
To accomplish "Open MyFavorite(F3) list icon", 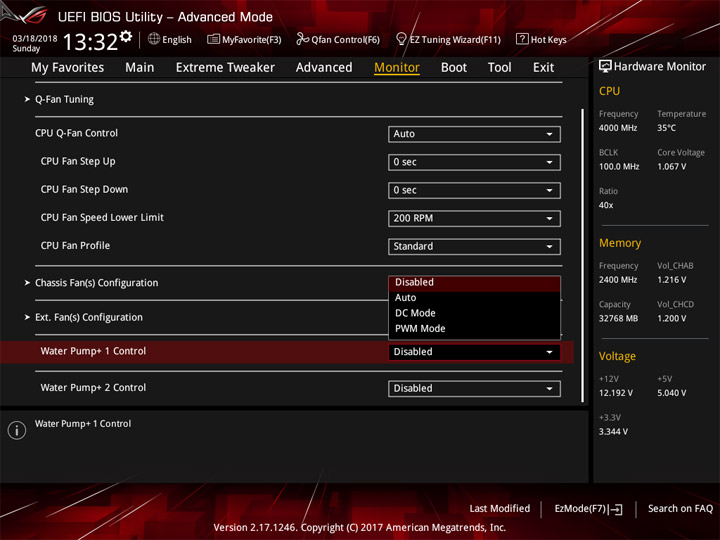I will [x=213, y=39].
